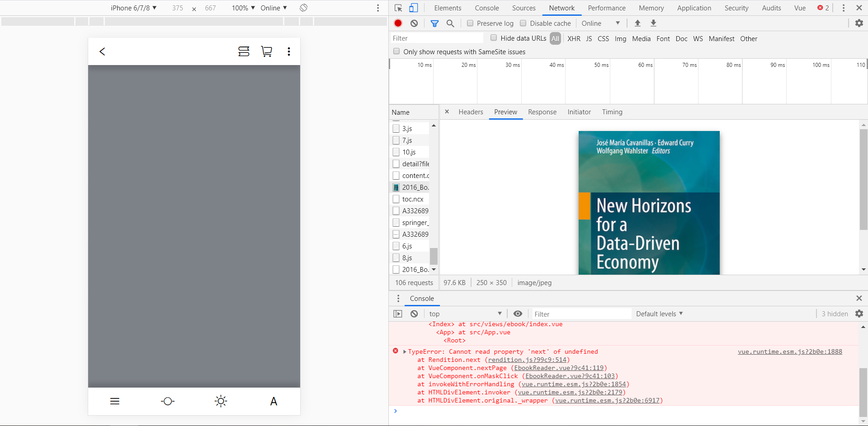Open the Headers tab of request
This screenshot has width=868, height=426.
click(x=471, y=112)
